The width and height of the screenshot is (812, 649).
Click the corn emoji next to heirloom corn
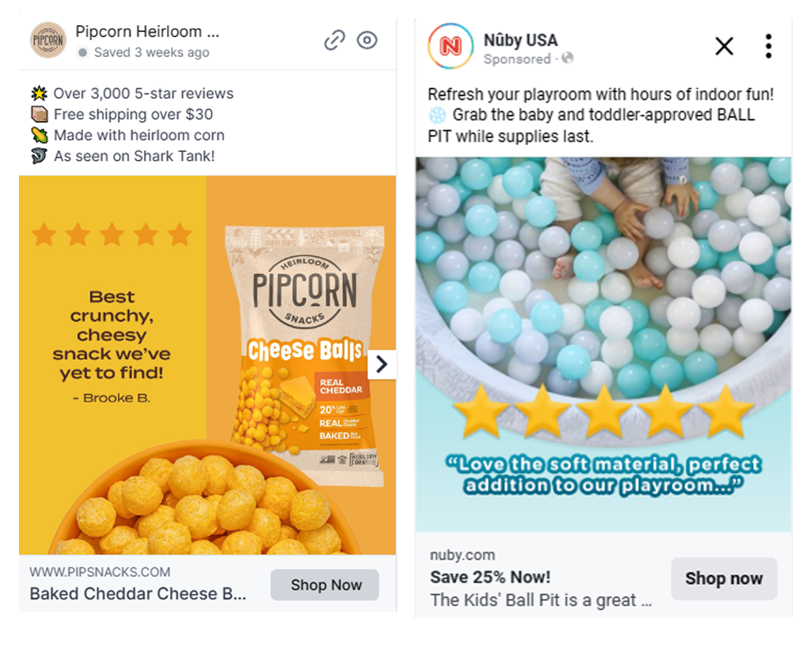(x=41, y=135)
